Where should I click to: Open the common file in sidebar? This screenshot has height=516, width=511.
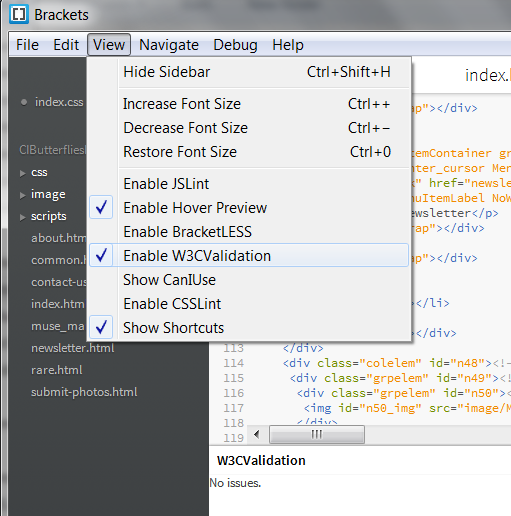59,260
